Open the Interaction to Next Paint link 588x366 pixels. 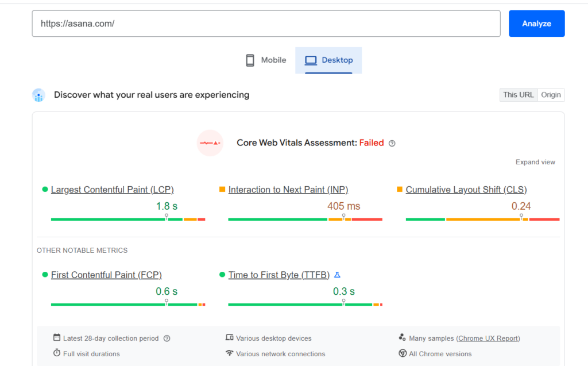(288, 190)
